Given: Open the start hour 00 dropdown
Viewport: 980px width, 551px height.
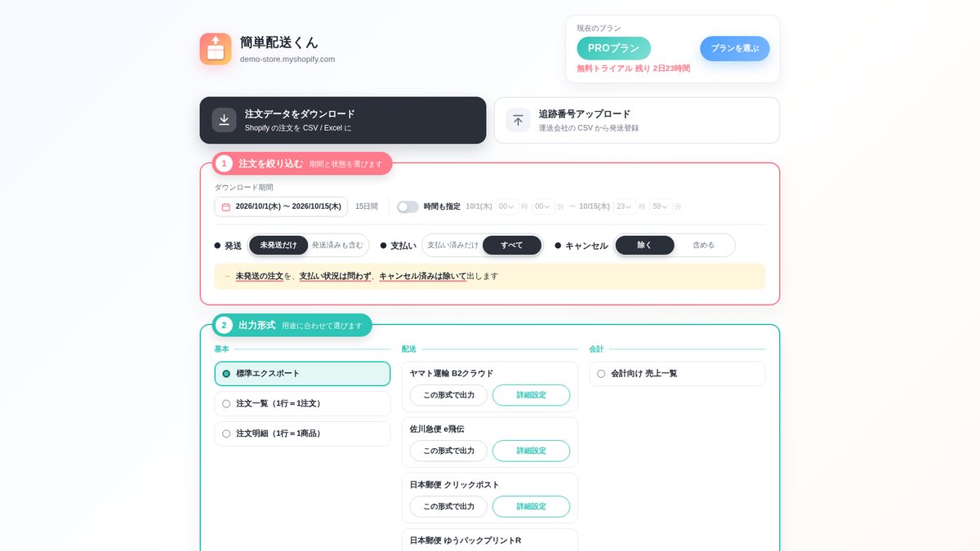Looking at the screenshot, I should click(x=506, y=207).
